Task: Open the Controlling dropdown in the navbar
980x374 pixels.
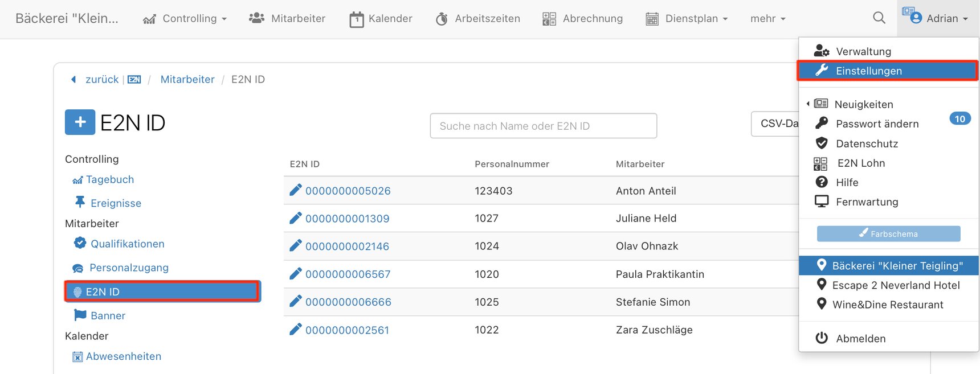Action: (185, 19)
